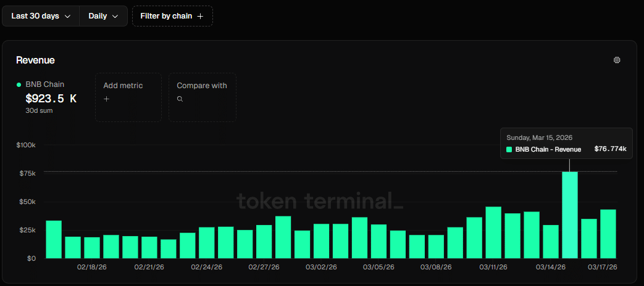This screenshot has width=644, height=286.
Task: Click the highlighted Mar 15 revenue bar
Action: pyautogui.click(x=569, y=215)
